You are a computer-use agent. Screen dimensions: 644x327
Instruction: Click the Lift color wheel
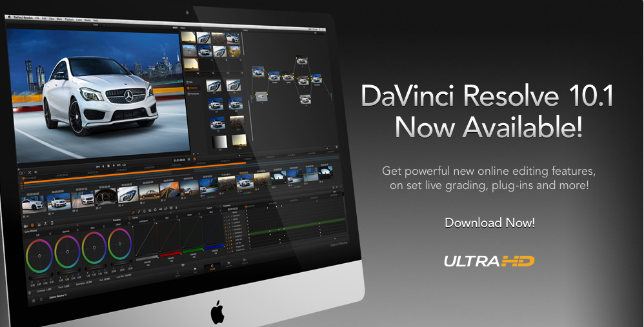point(39,255)
